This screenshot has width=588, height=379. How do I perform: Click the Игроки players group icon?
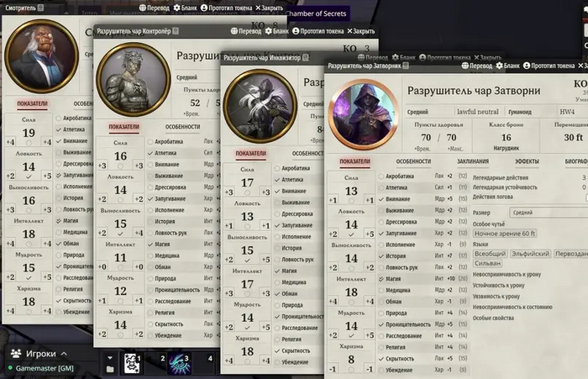pyautogui.click(x=16, y=354)
